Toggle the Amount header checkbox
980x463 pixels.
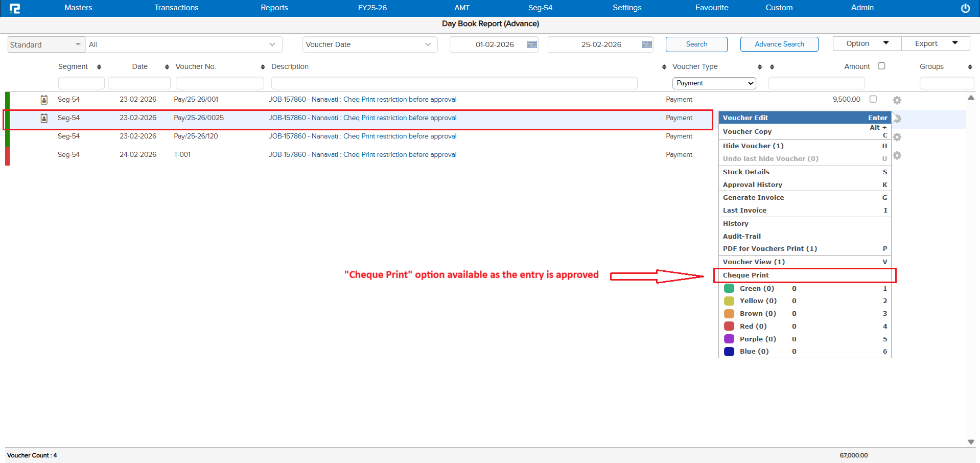coord(881,66)
